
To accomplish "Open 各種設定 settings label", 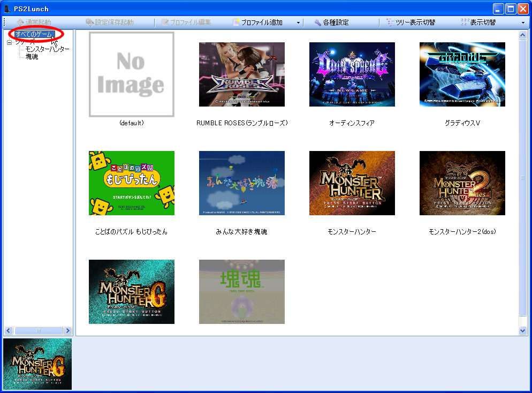I will point(336,22).
